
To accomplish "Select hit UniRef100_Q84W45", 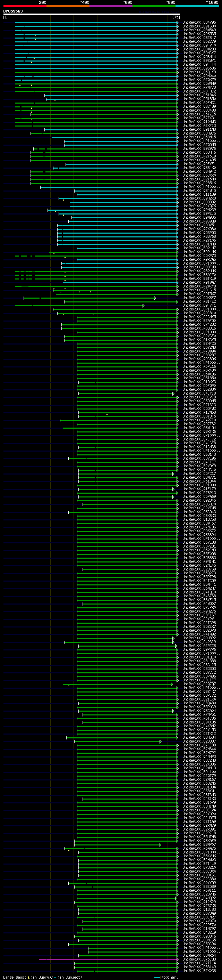I will (x=199, y=191).
